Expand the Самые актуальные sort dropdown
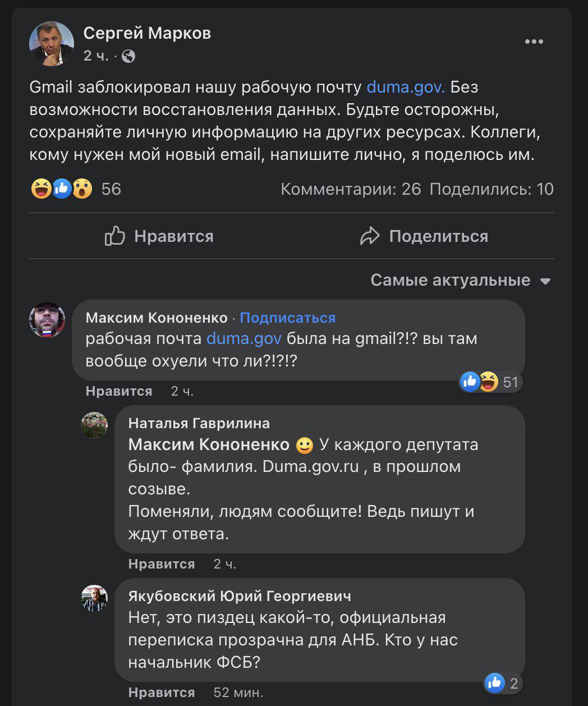 (461, 280)
